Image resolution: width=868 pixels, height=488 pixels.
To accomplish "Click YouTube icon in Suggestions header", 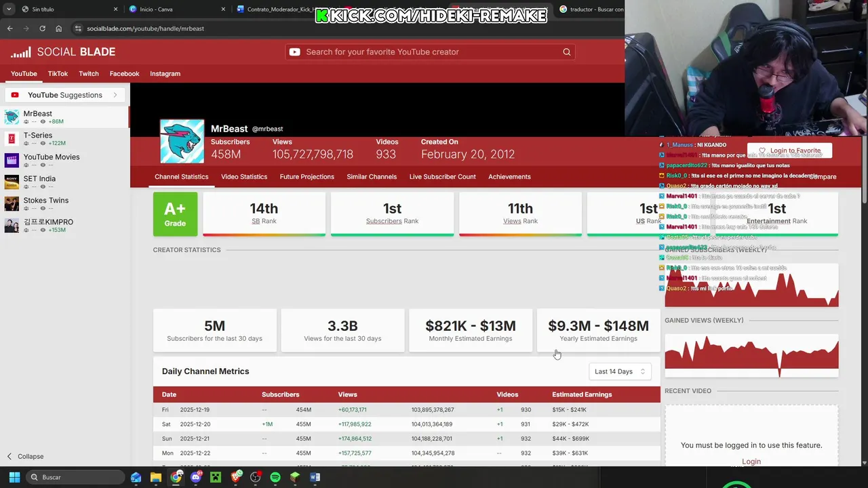I will 15,95.
